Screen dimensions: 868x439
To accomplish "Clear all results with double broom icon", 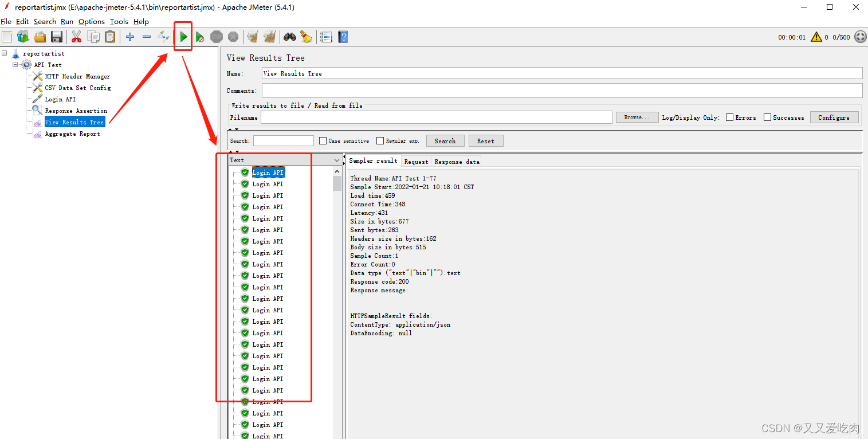I will click(x=269, y=37).
